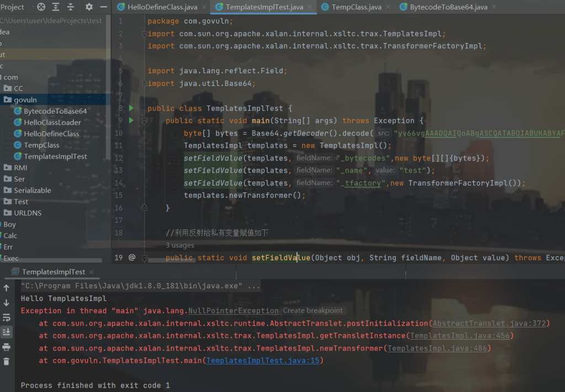Jump to next stack frame with down arrow
The image size is (565, 392).
(x=7, y=302)
